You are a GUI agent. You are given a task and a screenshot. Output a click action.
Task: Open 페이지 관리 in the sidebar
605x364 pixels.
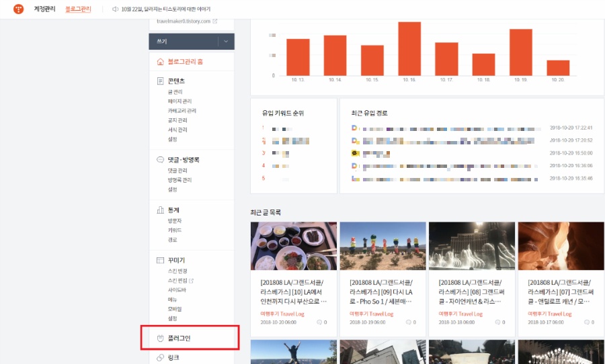179,101
